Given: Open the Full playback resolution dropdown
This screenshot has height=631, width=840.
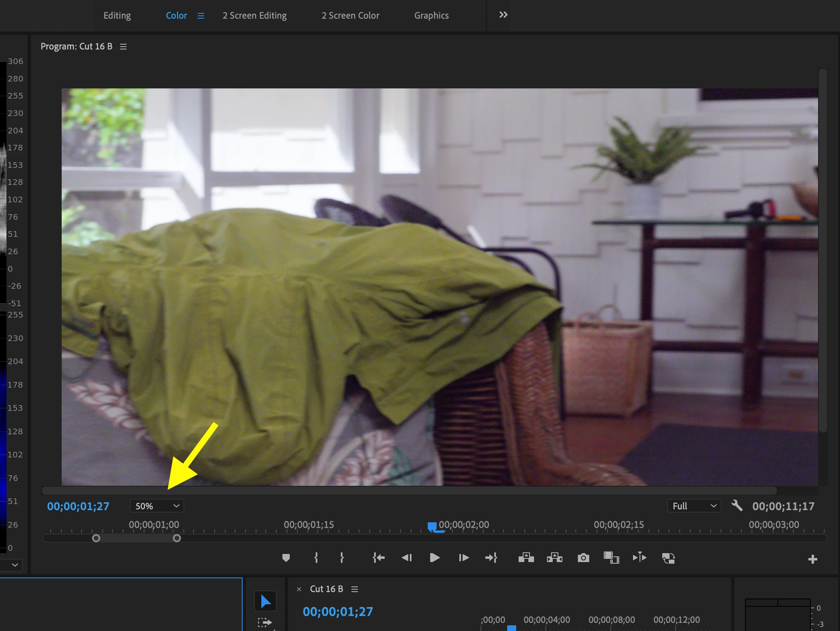Looking at the screenshot, I should click(694, 506).
